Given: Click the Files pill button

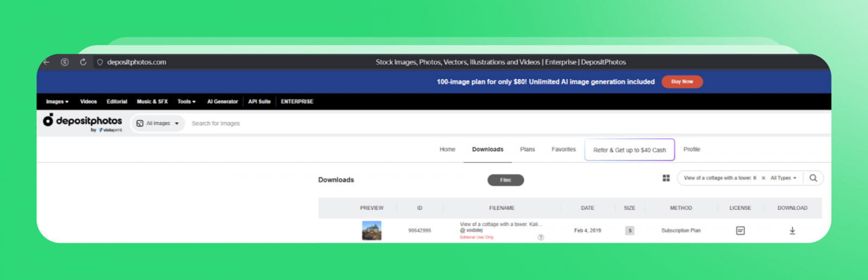Looking at the screenshot, I should coord(506,180).
